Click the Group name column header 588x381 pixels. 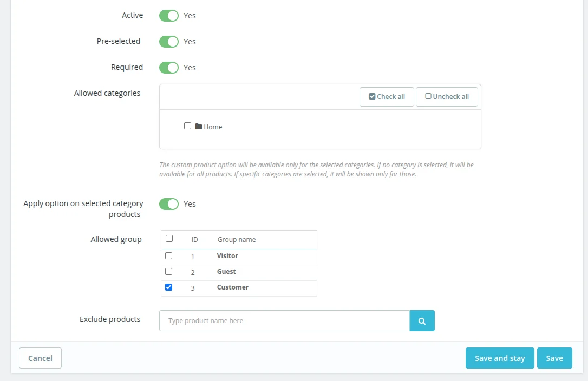point(237,239)
